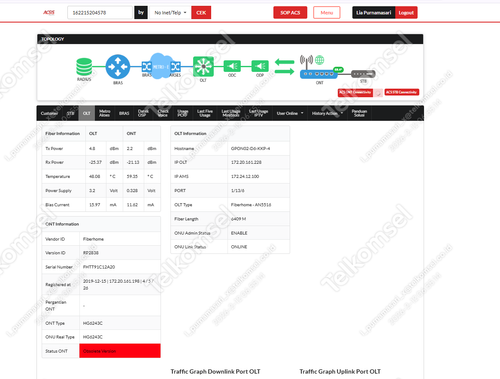Screen dimensions: 500x379
Task: Select the STB set-top box icon
Action: [363, 74]
